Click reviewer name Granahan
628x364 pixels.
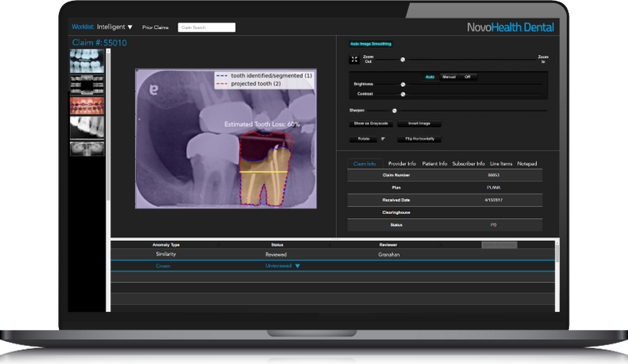389,254
